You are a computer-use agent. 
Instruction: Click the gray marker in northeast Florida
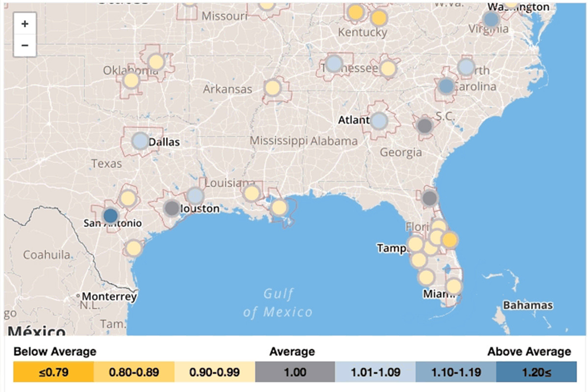coord(429,198)
